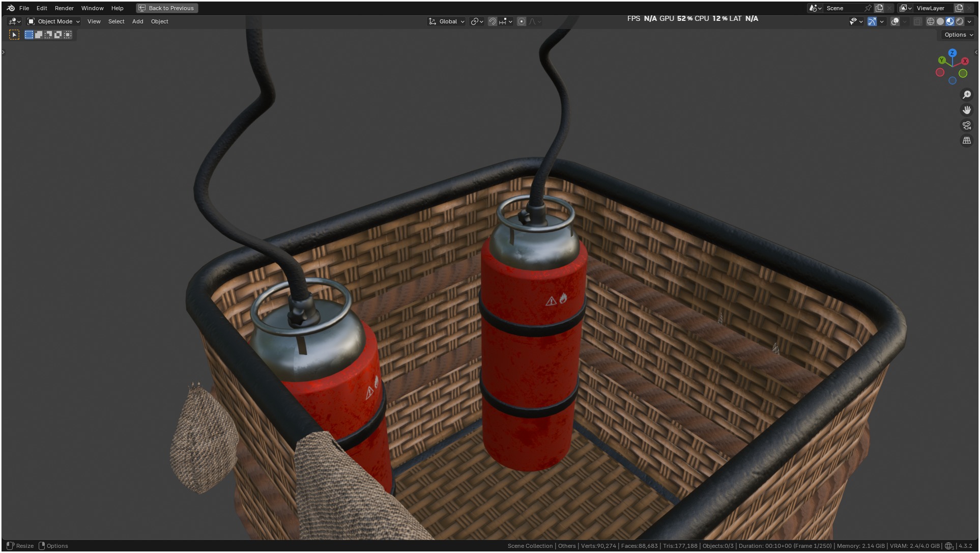The width and height of the screenshot is (980, 553).
Task: Choose Subtract from selection mode
Action: point(48,35)
